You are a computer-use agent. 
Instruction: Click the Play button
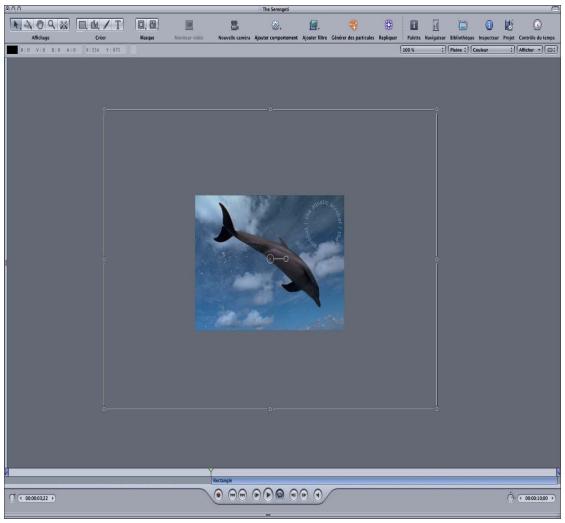(268, 495)
